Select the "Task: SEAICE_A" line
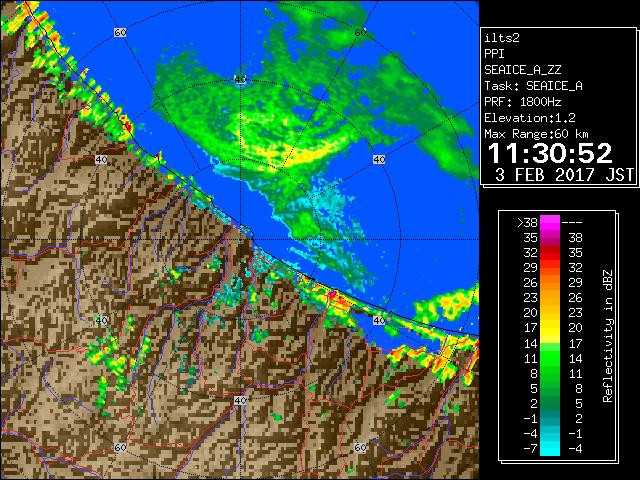 click(533, 86)
